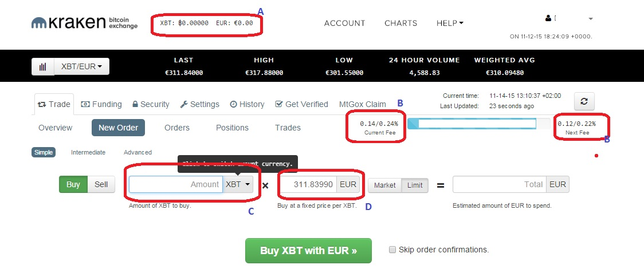This screenshot has height=273, width=644.
Task: Click the fee tier progress bar
Action: point(478,124)
